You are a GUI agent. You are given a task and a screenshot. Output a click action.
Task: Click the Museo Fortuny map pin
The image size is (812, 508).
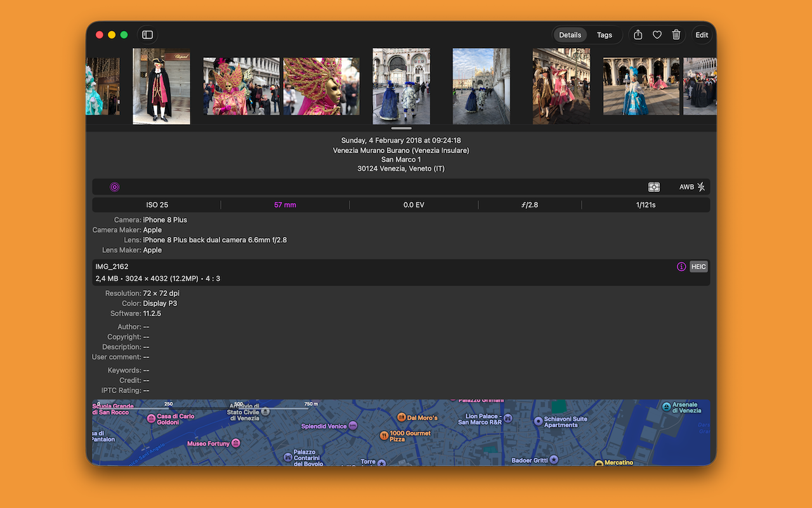click(x=235, y=443)
